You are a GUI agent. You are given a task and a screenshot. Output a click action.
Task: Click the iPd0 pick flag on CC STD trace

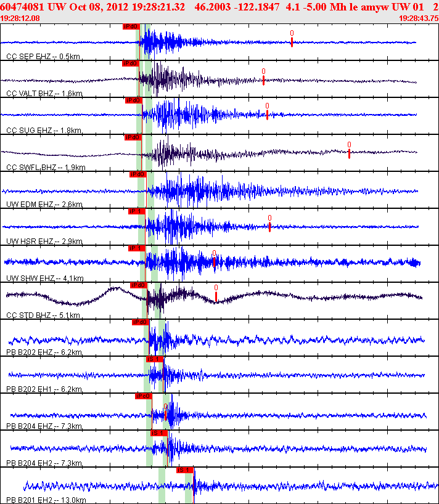coord(139,285)
